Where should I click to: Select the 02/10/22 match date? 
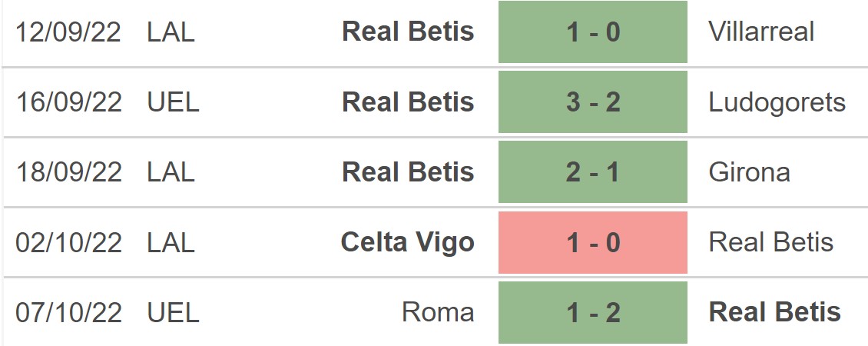(69, 243)
